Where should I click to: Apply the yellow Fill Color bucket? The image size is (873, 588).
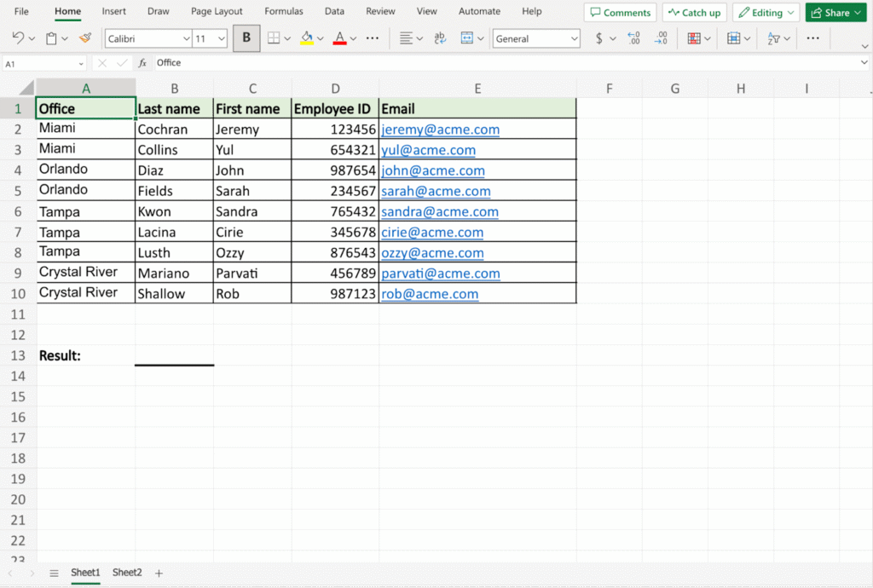coord(307,37)
